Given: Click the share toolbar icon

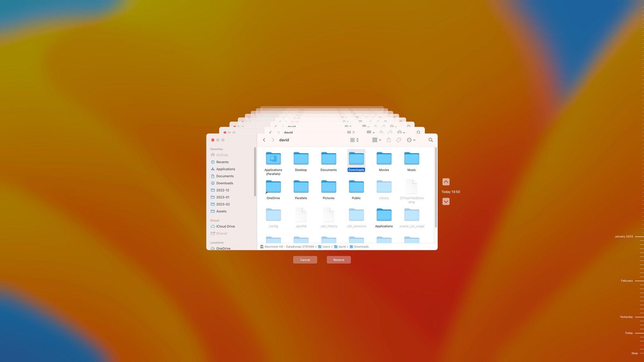Looking at the screenshot, I should [x=388, y=140].
